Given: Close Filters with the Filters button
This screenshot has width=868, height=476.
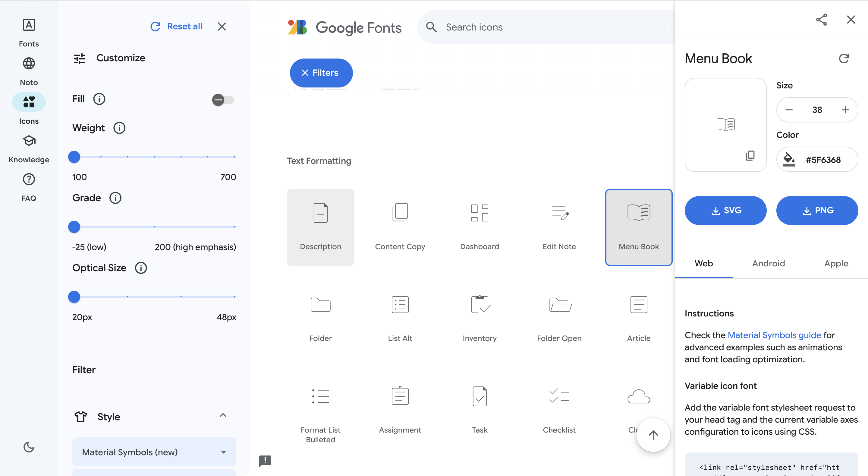Looking at the screenshot, I should click(321, 73).
